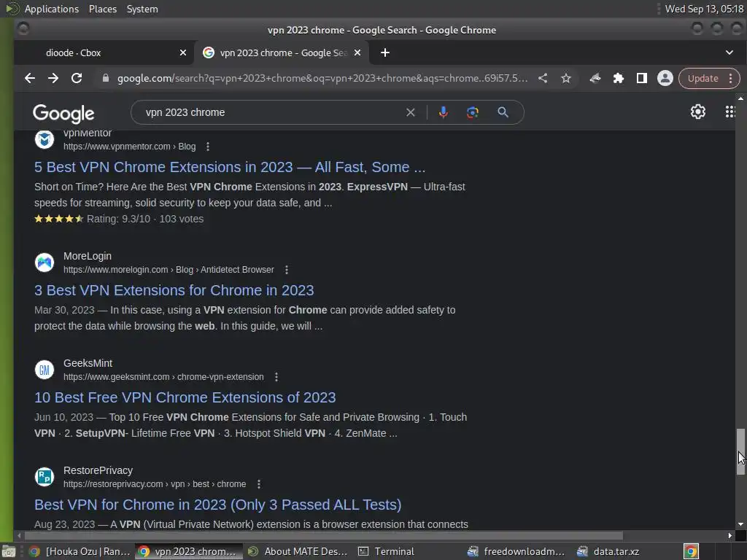
Task: Click the GeeksMint site favicon
Action: pyautogui.click(x=44, y=370)
